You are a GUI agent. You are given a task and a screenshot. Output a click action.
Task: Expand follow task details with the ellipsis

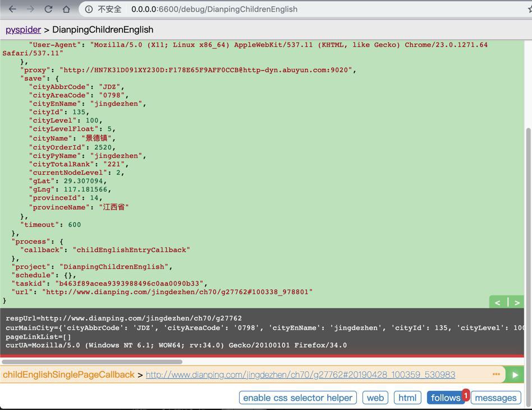[497, 374]
